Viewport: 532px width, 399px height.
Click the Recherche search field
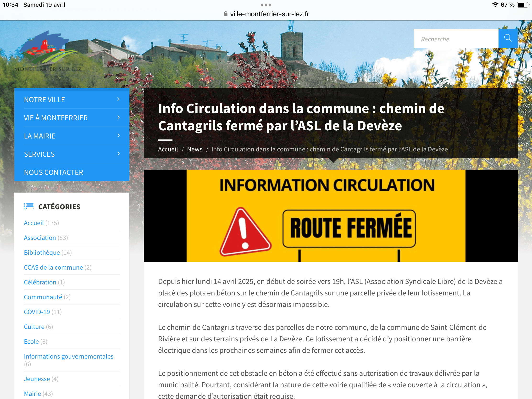(x=456, y=39)
